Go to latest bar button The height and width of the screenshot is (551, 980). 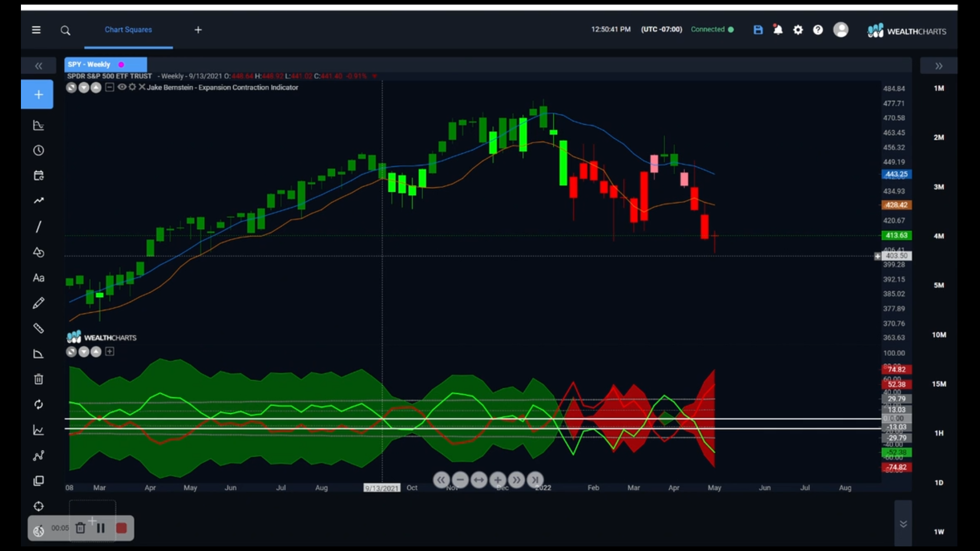coord(535,480)
